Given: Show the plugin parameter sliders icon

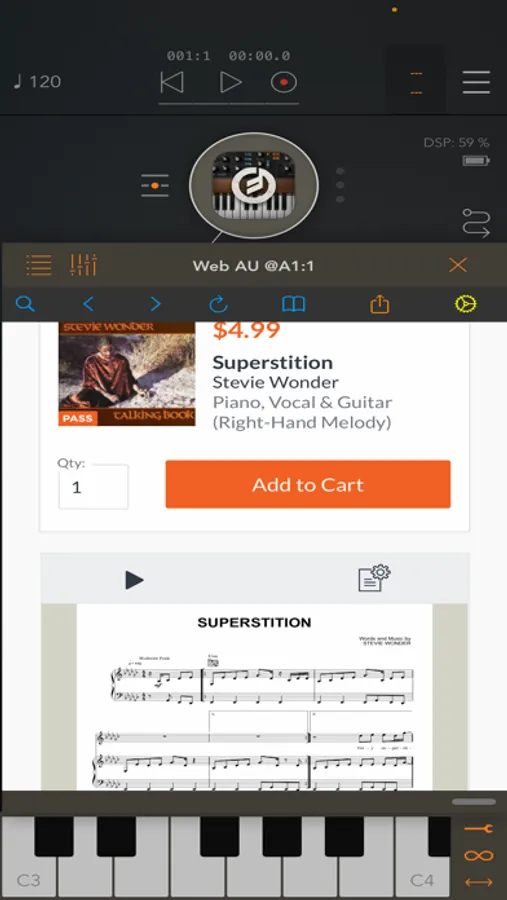Looking at the screenshot, I should point(83,265).
